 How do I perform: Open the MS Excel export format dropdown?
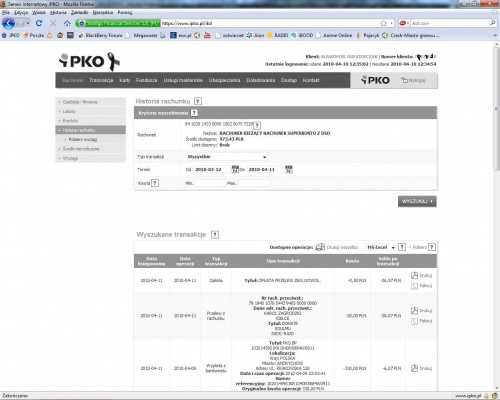point(380,247)
